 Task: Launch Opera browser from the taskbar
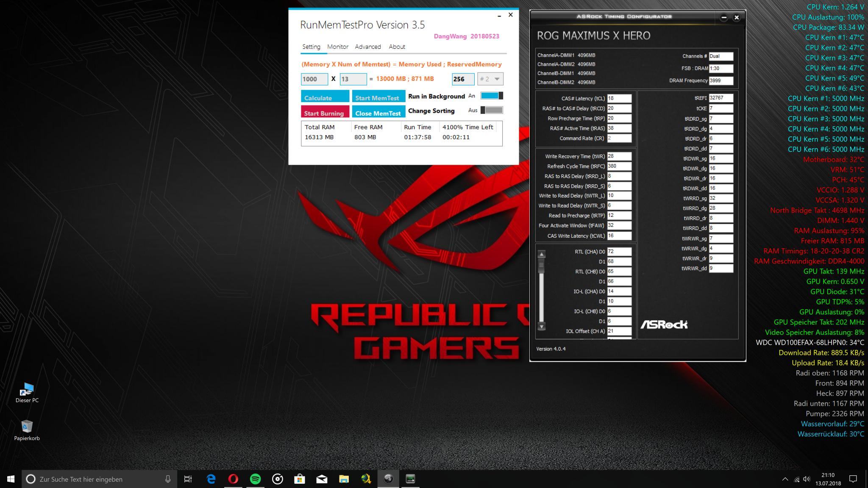[233, 479]
